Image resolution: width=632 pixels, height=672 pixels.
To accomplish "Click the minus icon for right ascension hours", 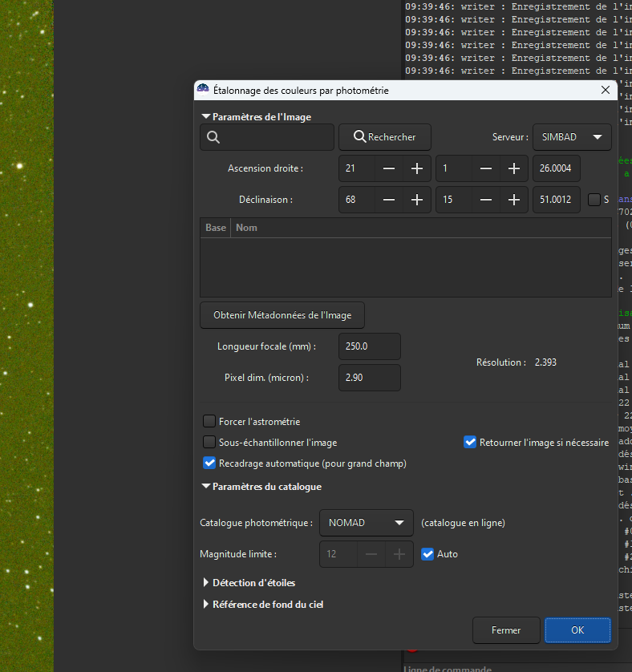I will click(x=389, y=169).
